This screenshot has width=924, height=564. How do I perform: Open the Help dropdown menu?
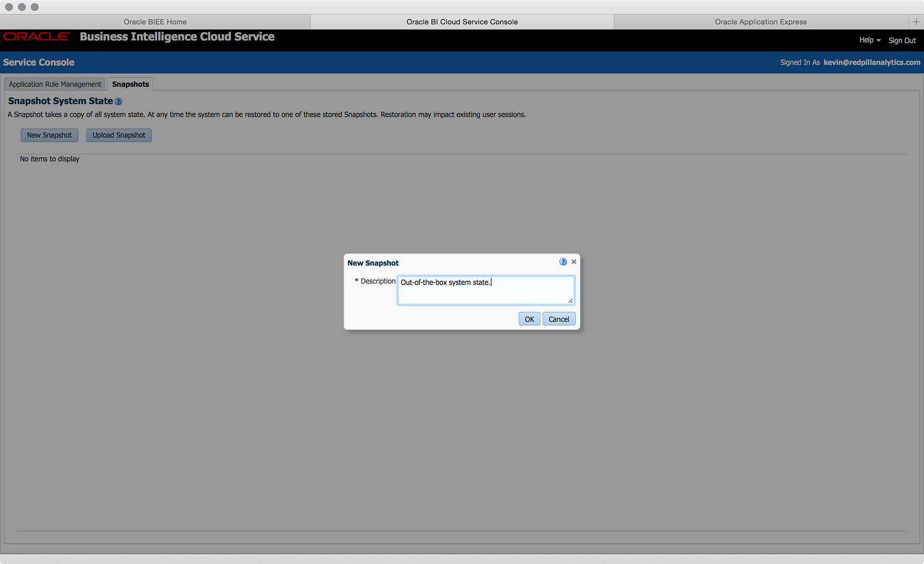(x=870, y=40)
